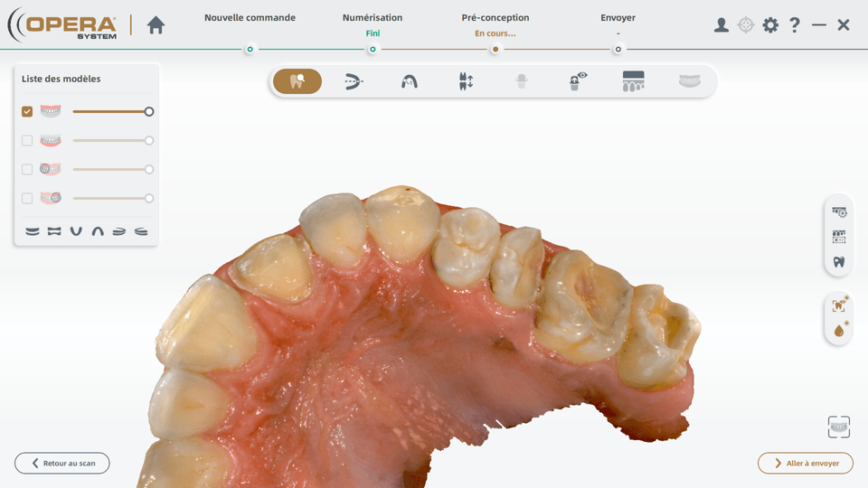Click the Retour au scan button

point(61,463)
